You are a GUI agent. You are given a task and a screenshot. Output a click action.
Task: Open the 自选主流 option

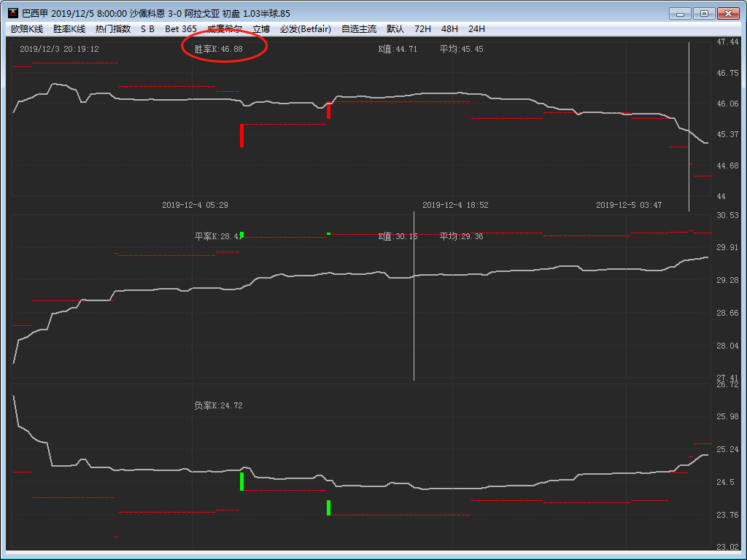[x=359, y=29]
